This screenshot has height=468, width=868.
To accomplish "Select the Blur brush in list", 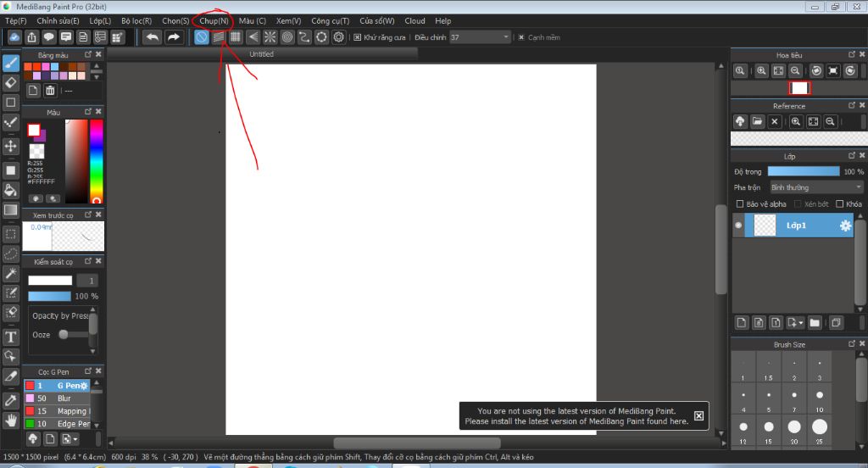I will tap(57, 398).
